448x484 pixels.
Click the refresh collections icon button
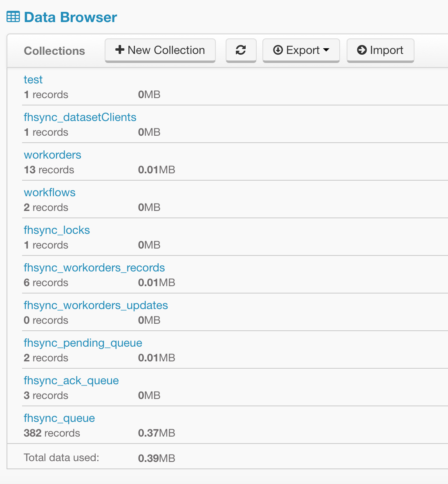pyautogui.click(x=241, y=50)
